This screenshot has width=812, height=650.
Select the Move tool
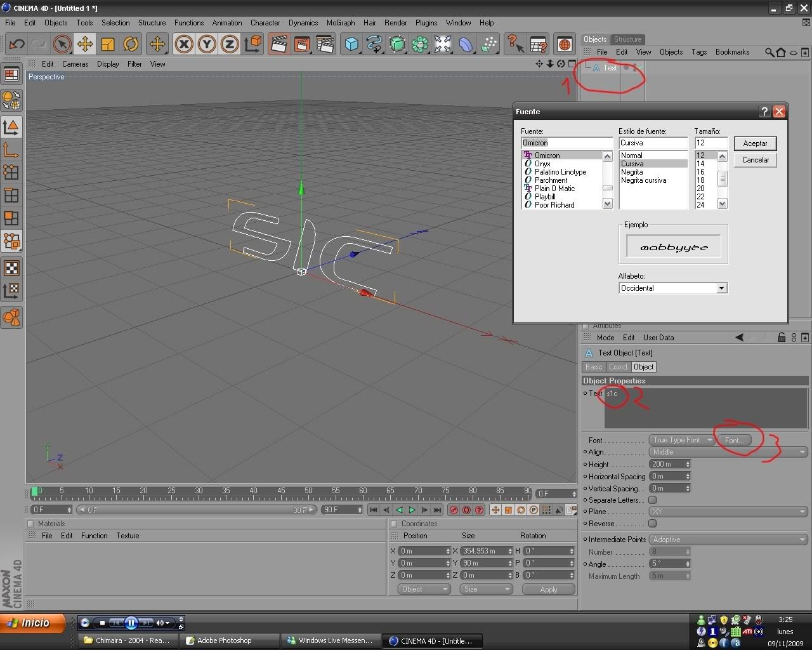tap(84, 44)
